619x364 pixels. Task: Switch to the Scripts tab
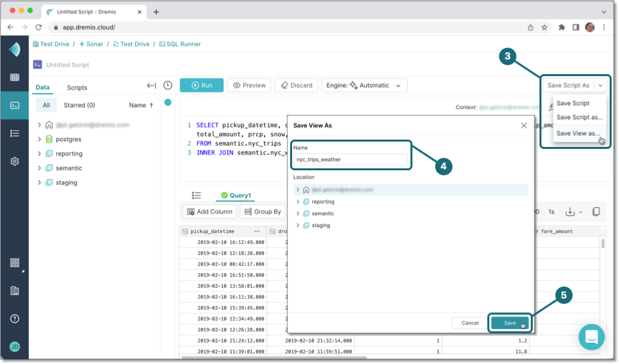[77, 87]
